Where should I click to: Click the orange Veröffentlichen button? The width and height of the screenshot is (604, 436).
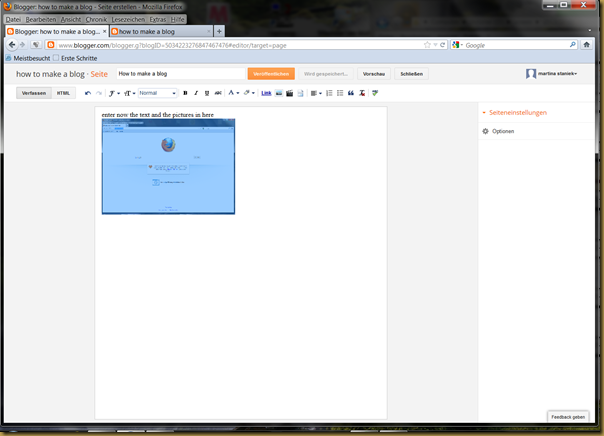[271, 74]
